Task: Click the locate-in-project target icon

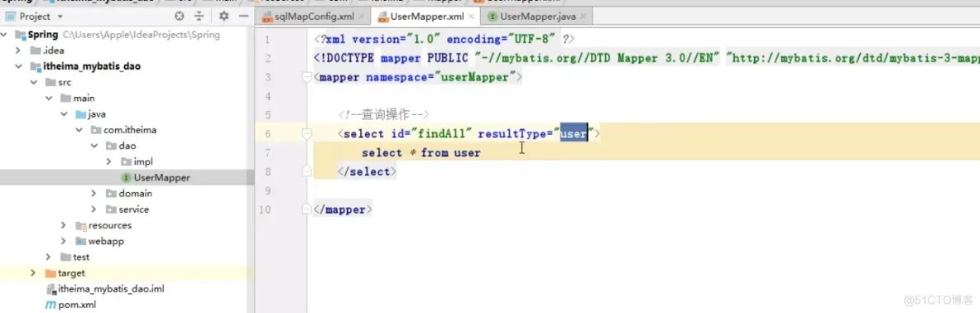Action: (x=180, y=17)
